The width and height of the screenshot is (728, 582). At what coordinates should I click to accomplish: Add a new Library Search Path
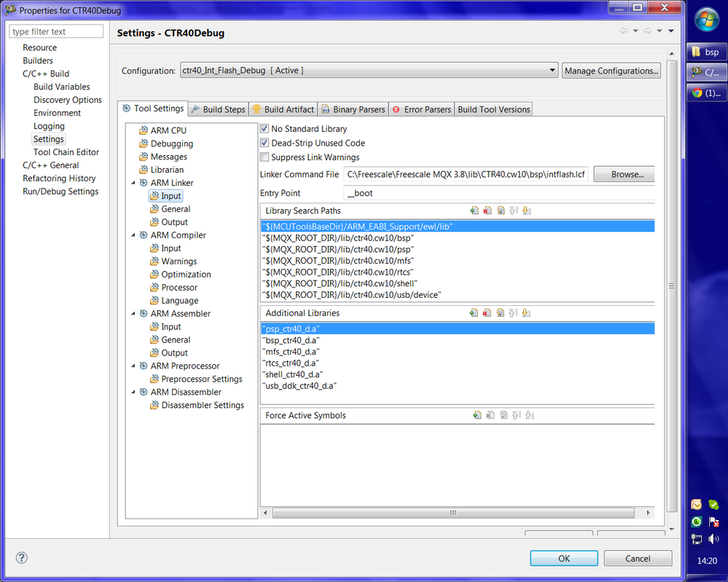474,211
